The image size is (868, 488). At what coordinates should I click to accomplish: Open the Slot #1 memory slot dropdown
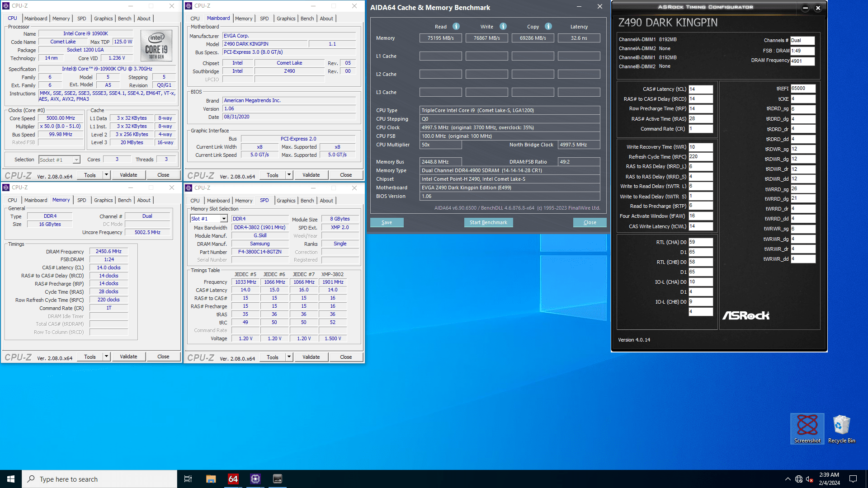[224, 219]
